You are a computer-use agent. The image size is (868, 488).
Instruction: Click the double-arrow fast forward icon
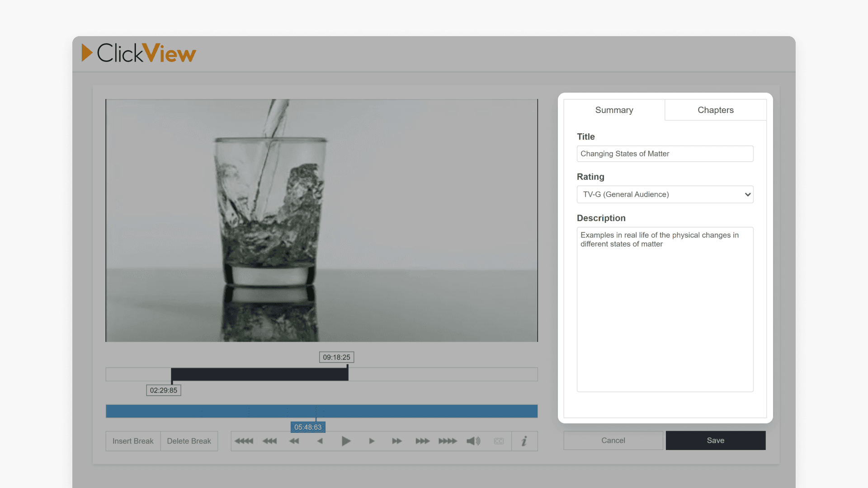[397, 441]
